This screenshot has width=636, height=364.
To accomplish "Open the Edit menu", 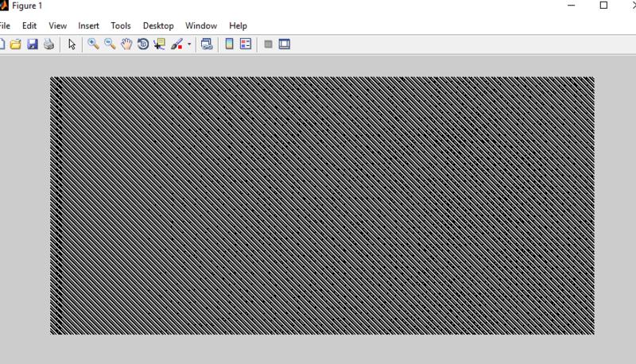I will click(x=29, y=25).
